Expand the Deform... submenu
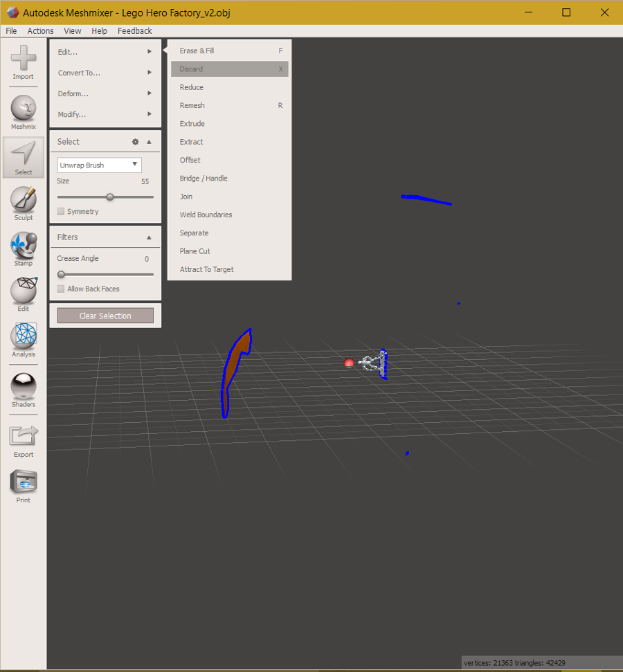 pos(105,93)
